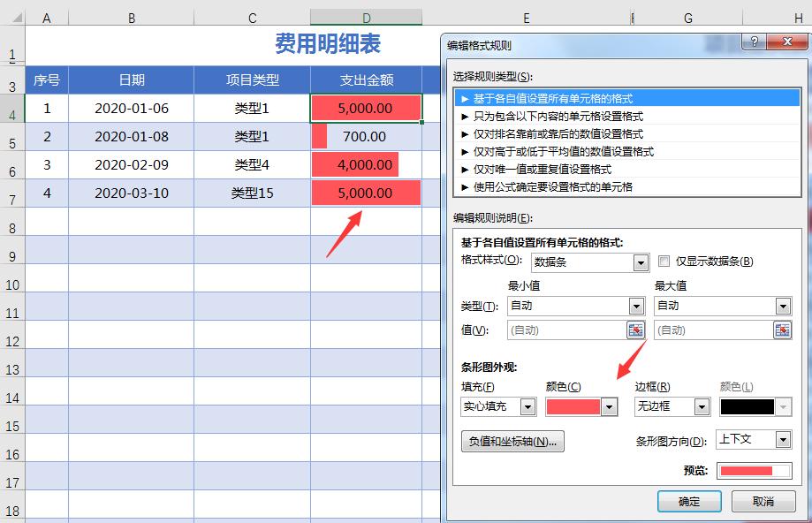The height and width of the screenshot is (523, 812).
Task: Open the maximum value 类型 dropdown
Action: coord(781,305)
